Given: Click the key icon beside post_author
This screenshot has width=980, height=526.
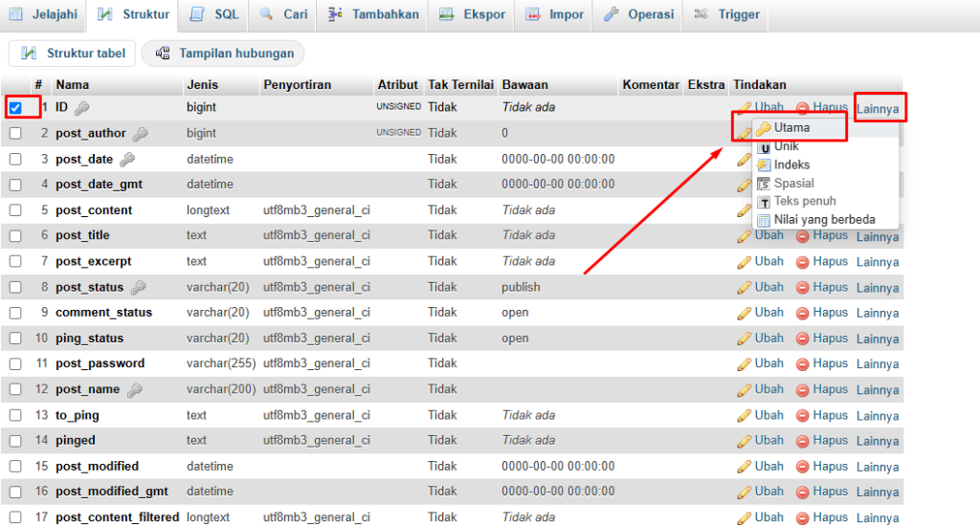Looking at the screenshot, I should (x=140, y=134).
